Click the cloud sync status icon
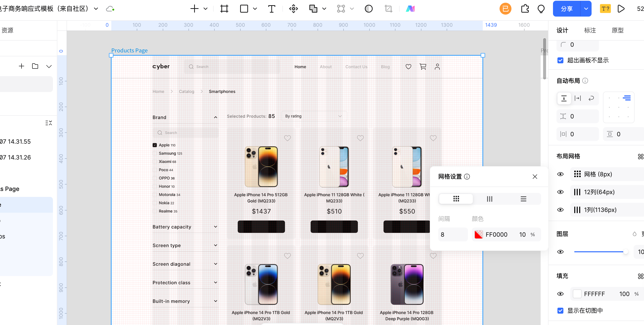This screenshot has height=325, width=644. pos(110,9)
